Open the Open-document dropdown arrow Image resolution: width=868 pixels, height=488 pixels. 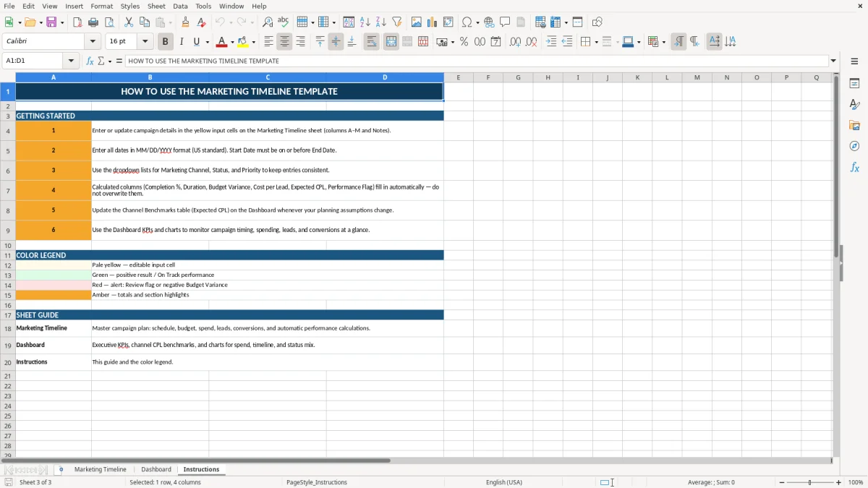tap(40, 22)
